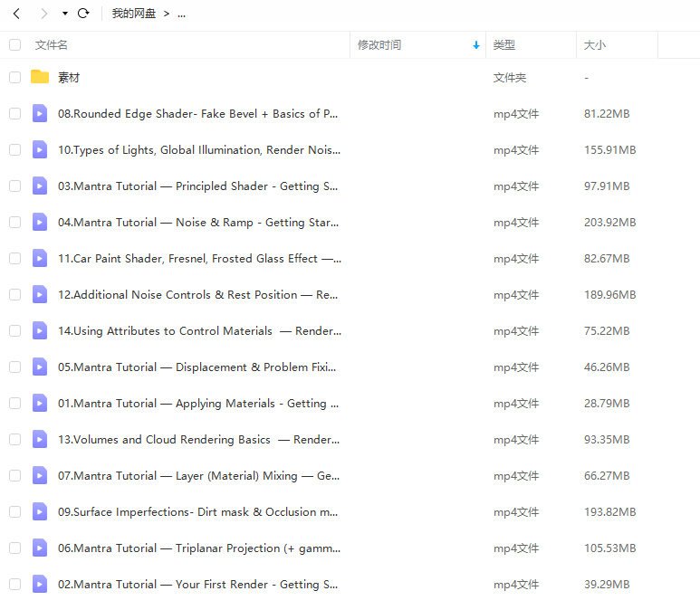Click video icon for 09.Surface Imperfections

(40, 511)
